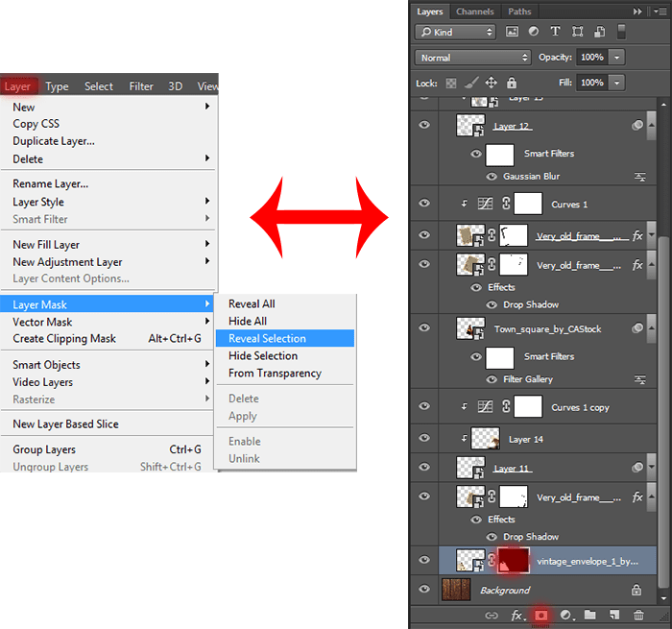Open the Opacity slider dropdown arrow

pos(616,57)
